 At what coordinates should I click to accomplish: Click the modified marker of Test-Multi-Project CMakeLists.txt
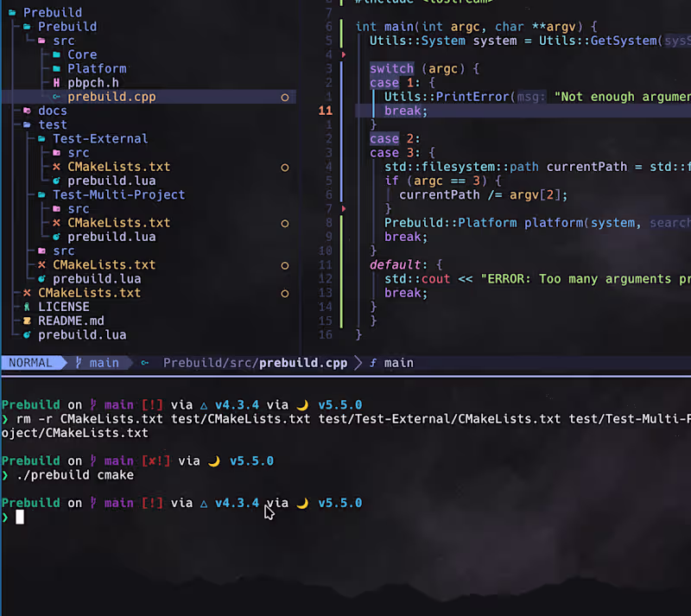[x=285, y=224]
